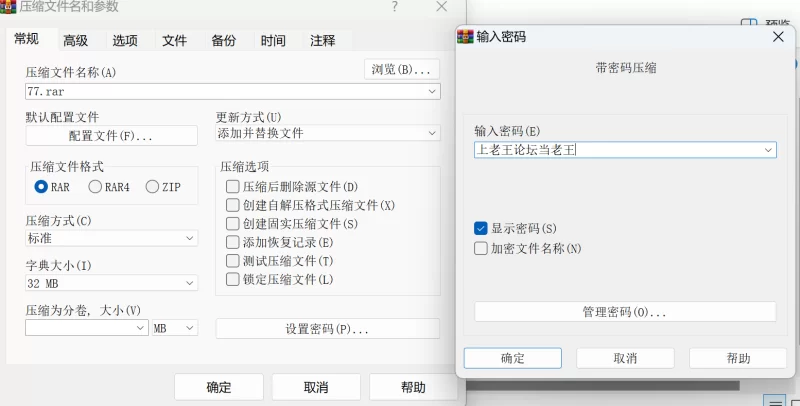Switch to the 高级 tab
This screenshot has width=800, height=406.
click(x=76, y=40)
